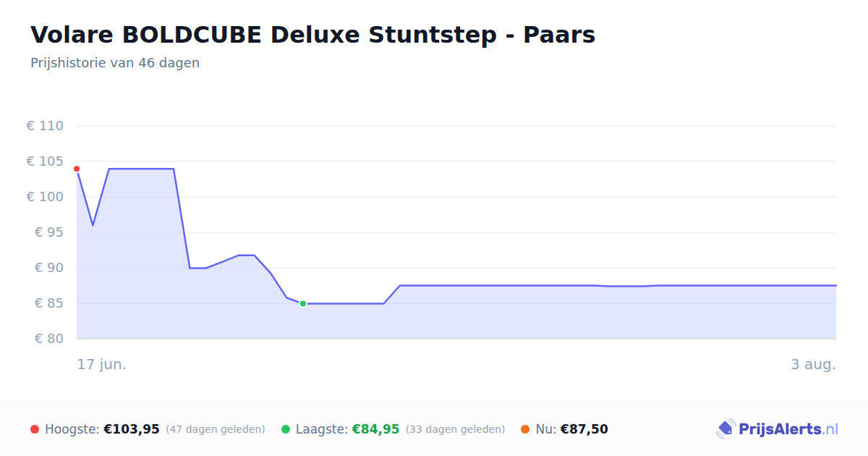Click the green lowest-price dot on chart
868x456 pixels.
302,303
